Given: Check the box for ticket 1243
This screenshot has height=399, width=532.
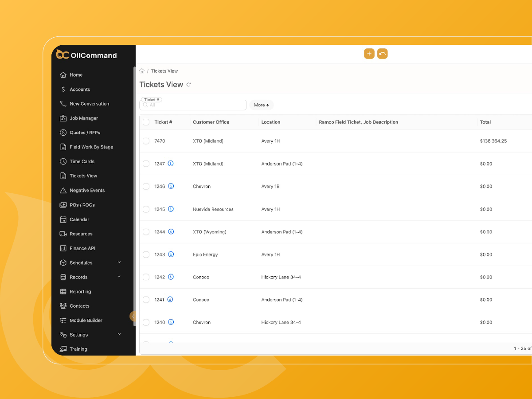Looking at the screenshot, I should click(x=146, y=254).
